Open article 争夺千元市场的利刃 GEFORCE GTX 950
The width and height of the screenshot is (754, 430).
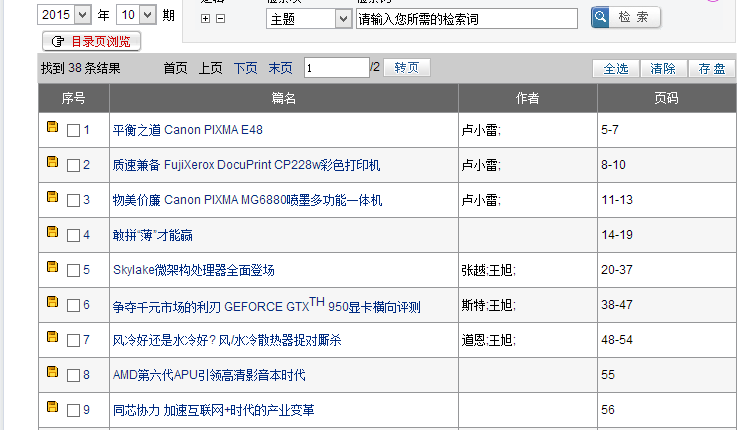pyautogui.click(x=266, y=305)
